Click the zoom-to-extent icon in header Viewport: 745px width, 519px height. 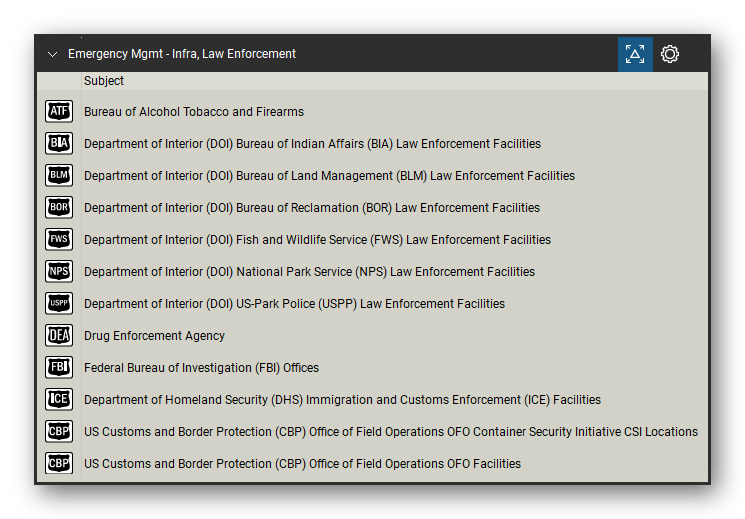(x=635, y=54)
